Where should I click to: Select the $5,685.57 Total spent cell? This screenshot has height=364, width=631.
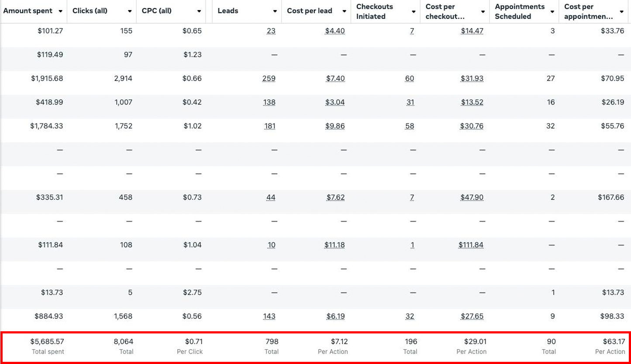coord(47,341)
